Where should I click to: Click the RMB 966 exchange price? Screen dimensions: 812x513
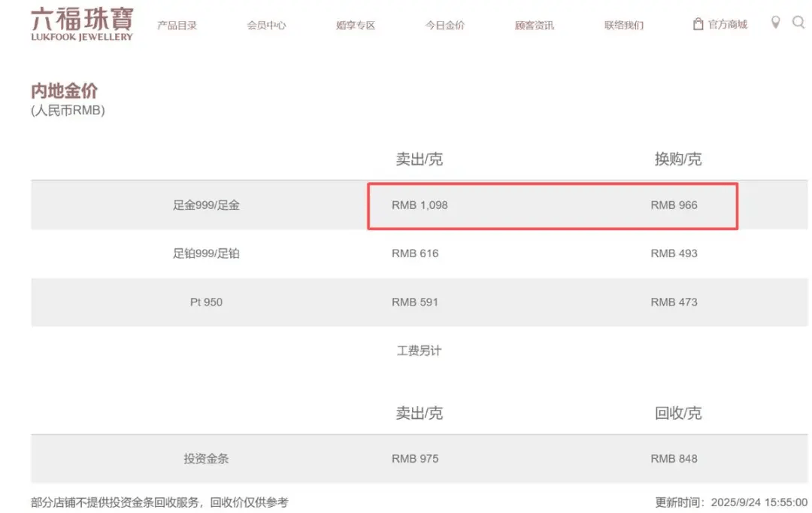pos(674,205)
